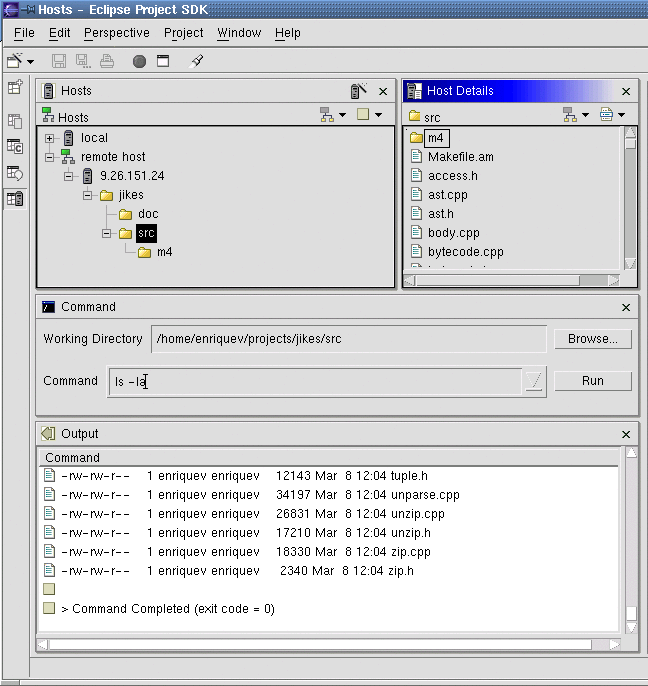Collapse the jikes folder node

[x=88, y=195]
